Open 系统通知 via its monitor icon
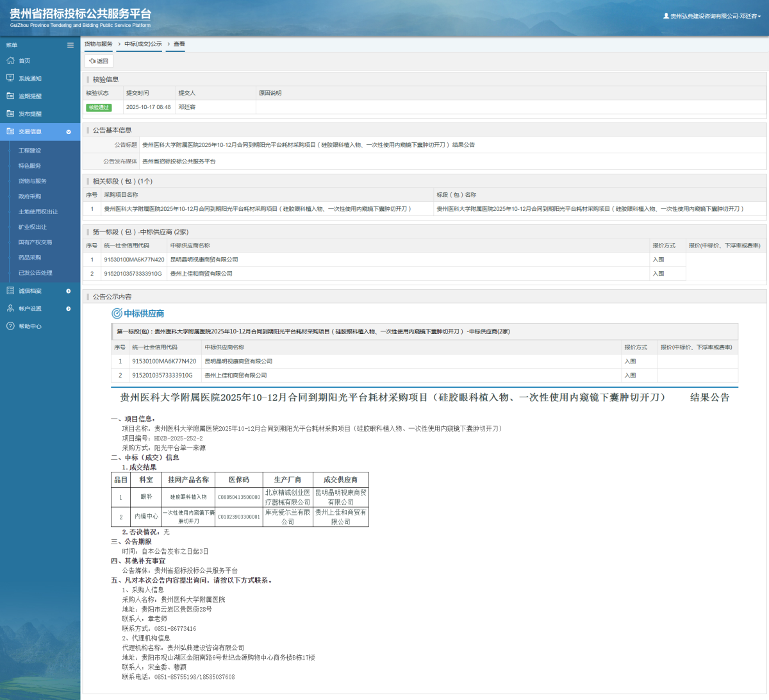This screenshot has width=769, height=700. point(10,78)
